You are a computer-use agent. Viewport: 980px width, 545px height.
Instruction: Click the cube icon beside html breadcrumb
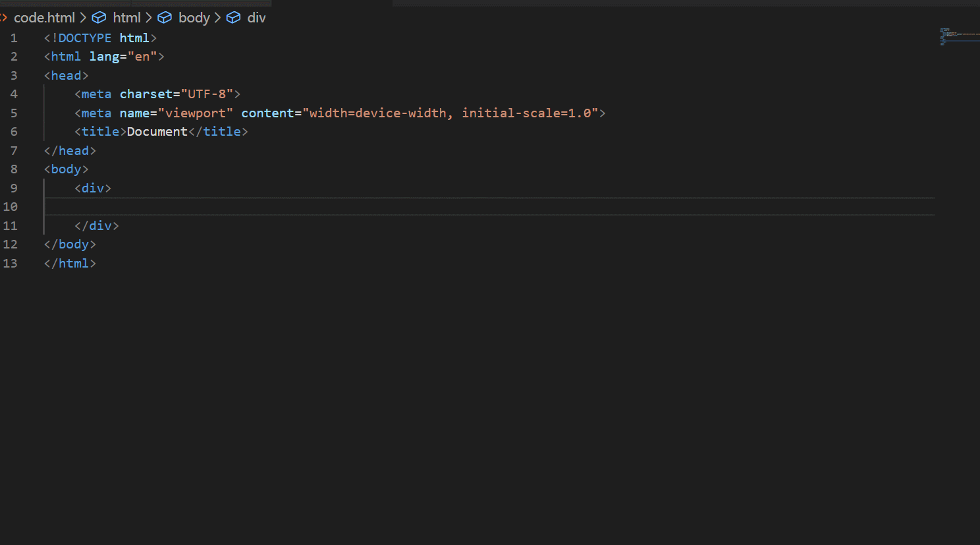point(99,17)
